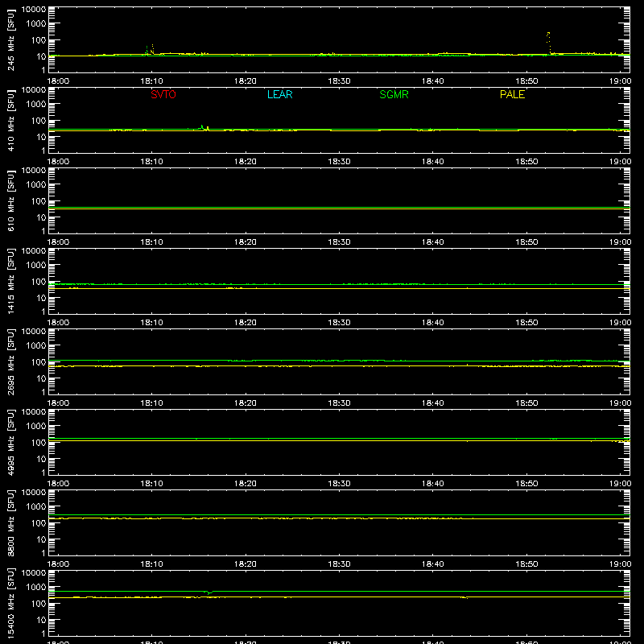Select the 245 MHz [SFU] axis title
Screen dimensions: 644x644
11,39
